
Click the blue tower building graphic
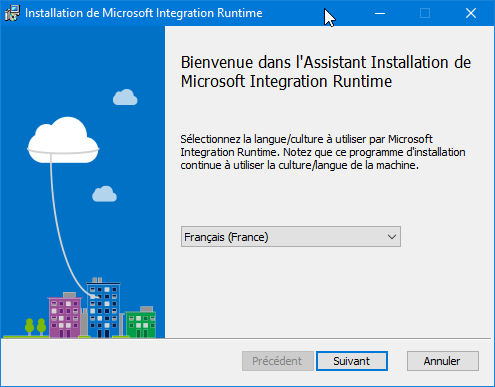pyautogui.click(x=103, y=308)
